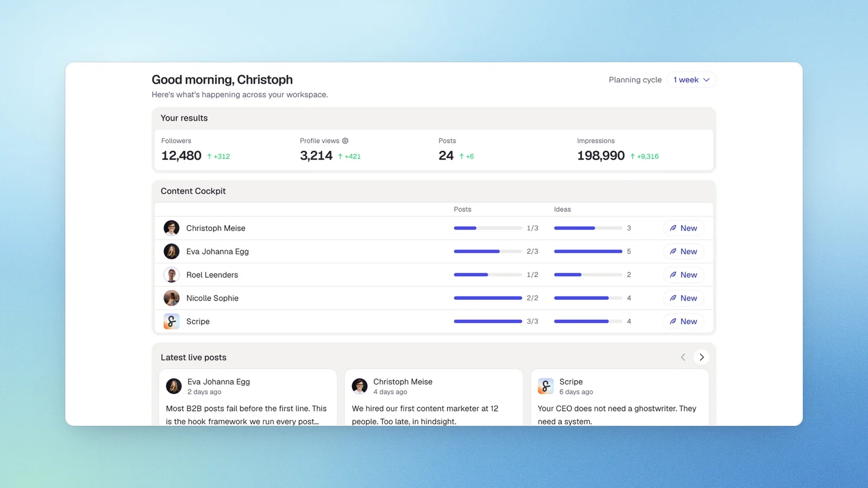Image resolution: width=868 pixels, height=488 pixels.
Task: Create New post for Nicolle Sophie
Action: [684, 298]
